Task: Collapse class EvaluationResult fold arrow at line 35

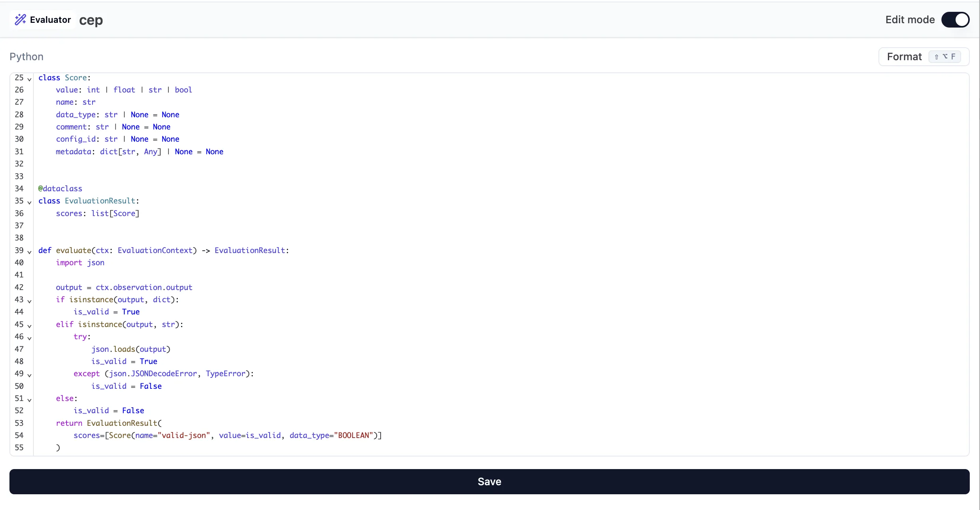Action: 30,203
